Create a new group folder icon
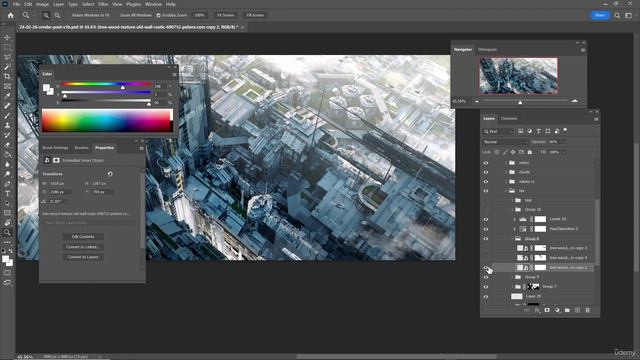 pyautogui.click(x=567, y=310)
